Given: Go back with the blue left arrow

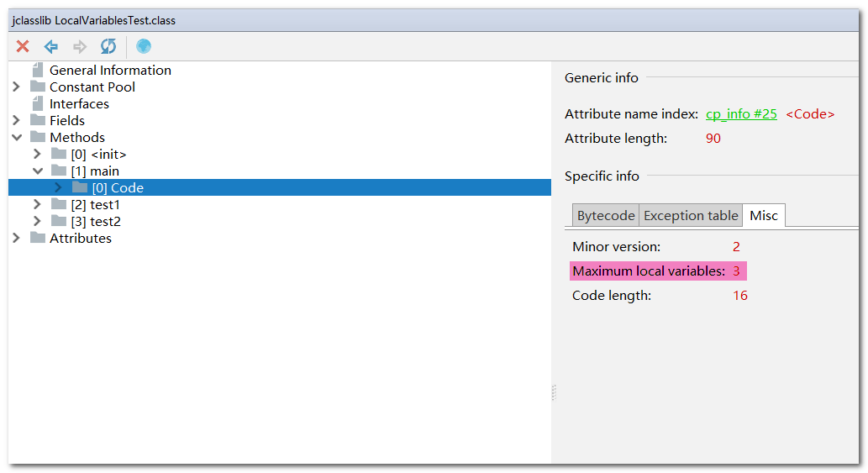Looking at the screenshot, I should click(51, 46).
